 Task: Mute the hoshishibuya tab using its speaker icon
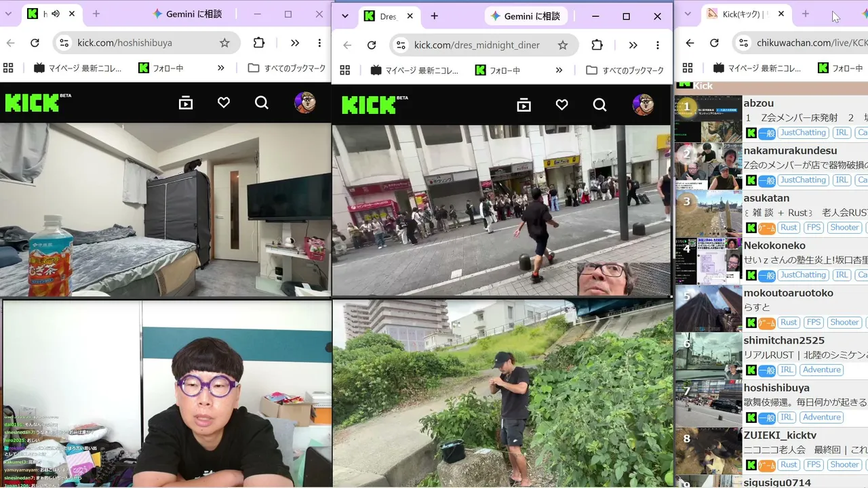[x=56, y=14]
